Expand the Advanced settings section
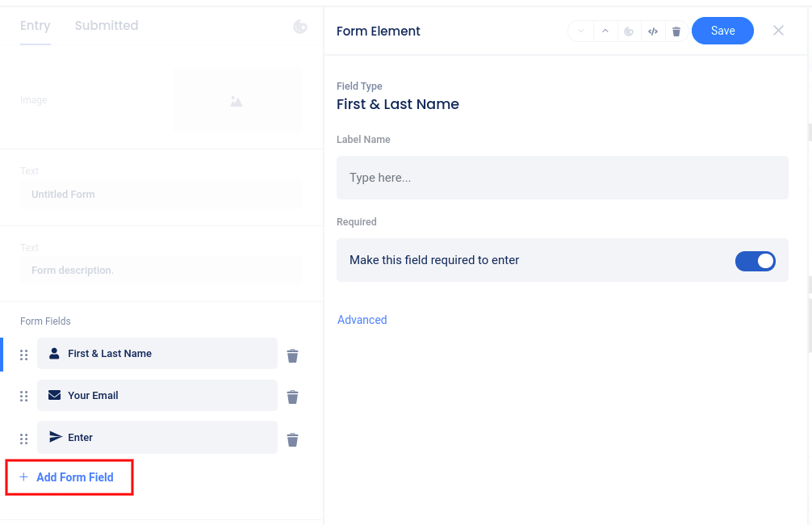 point(362,320)
